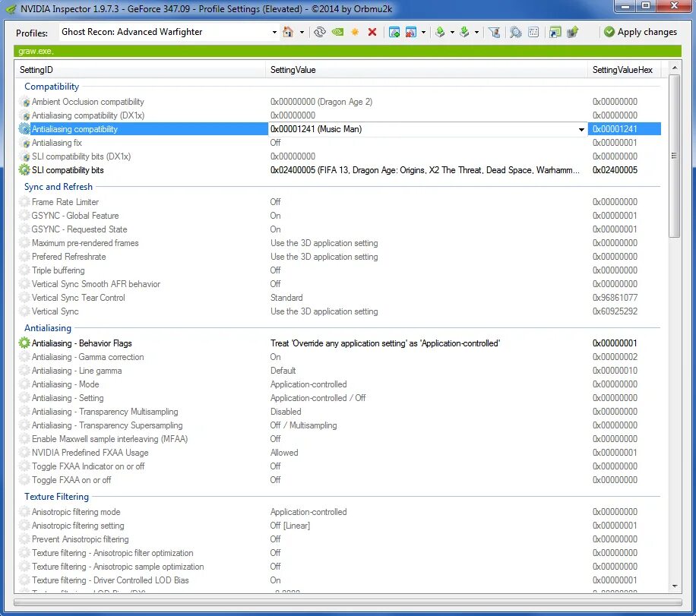Open the Antialiasing compatibility value dropdown arrow

click(581, 130)
